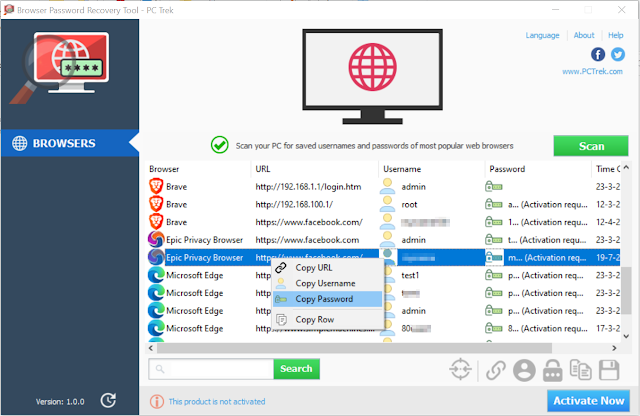
Task: Select the Brave https://www.facebook.com/ row
Action: click(383, 222)
